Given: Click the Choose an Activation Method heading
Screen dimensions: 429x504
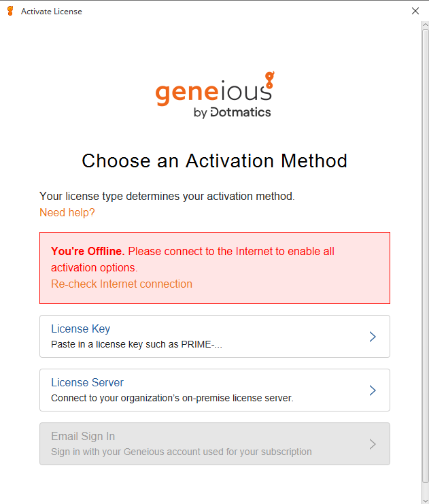Looking at the screenshot, I should coord(214,161).
